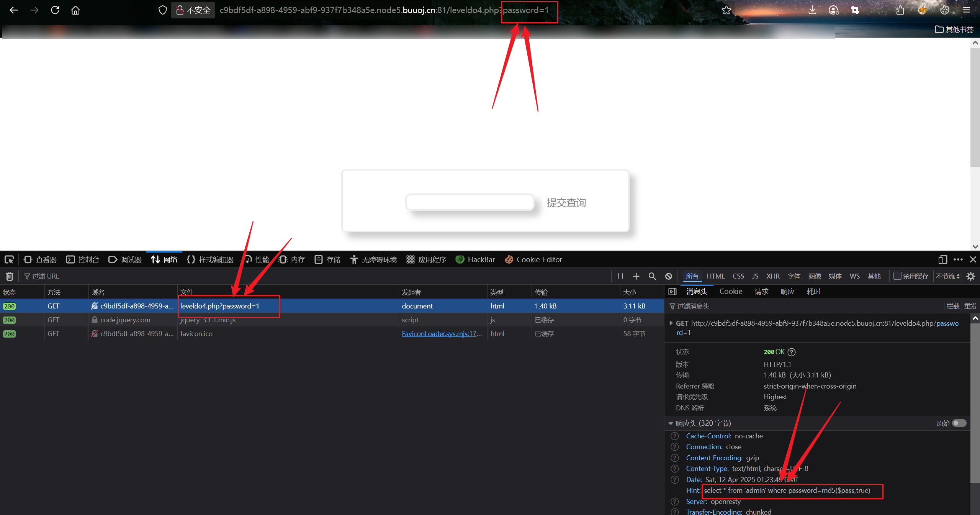Screen dimensions: 980x515
Task: Open network search magnifier icon
Action: [x=652, y=276]
